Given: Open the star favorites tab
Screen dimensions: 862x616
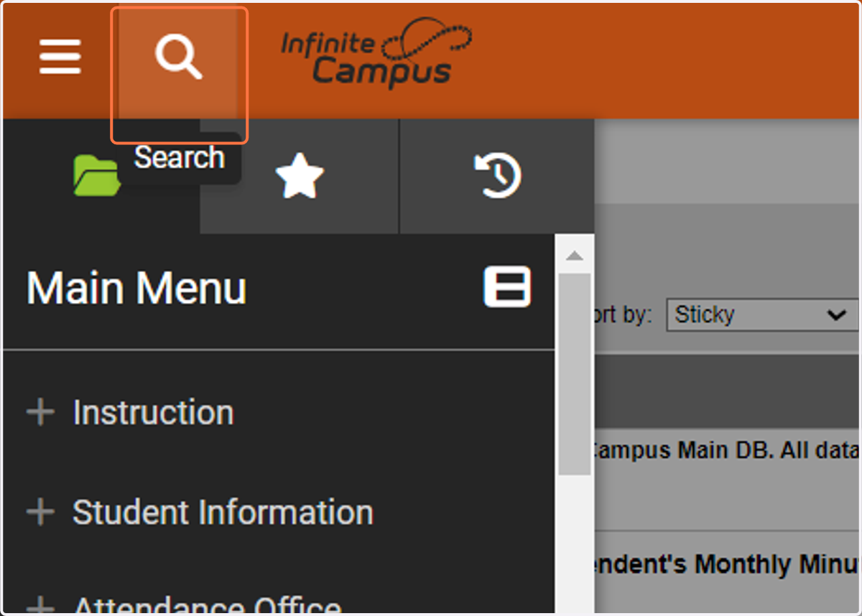Looking at the screenshot, I should [x=300, y=176].
